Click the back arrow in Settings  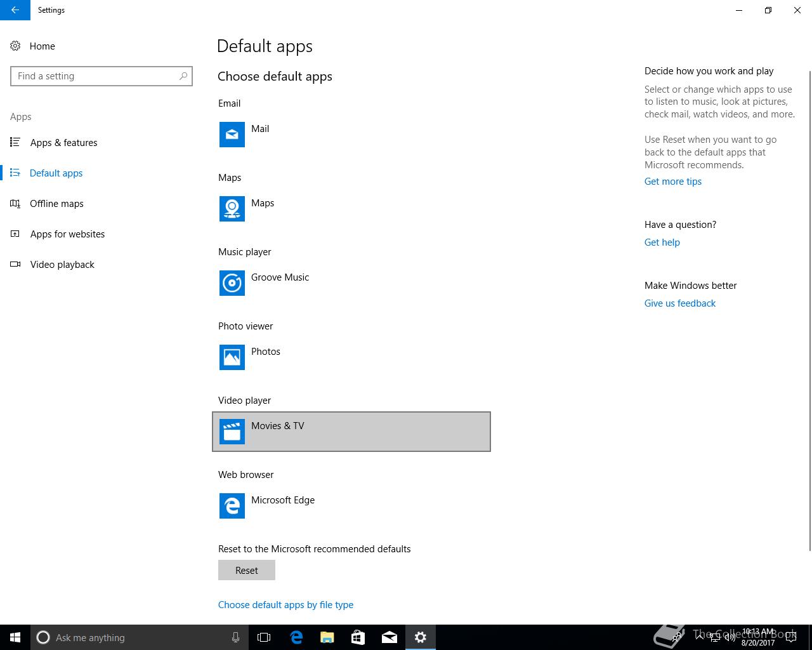[x=15, y=10]
